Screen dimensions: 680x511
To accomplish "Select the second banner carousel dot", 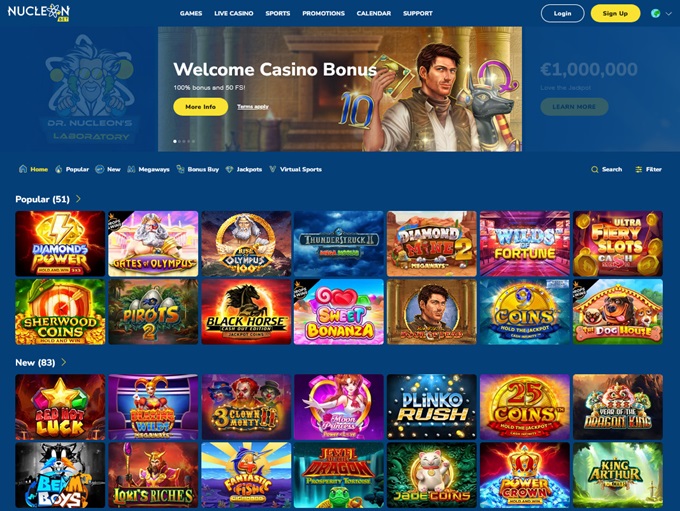I will pos(180,141).
